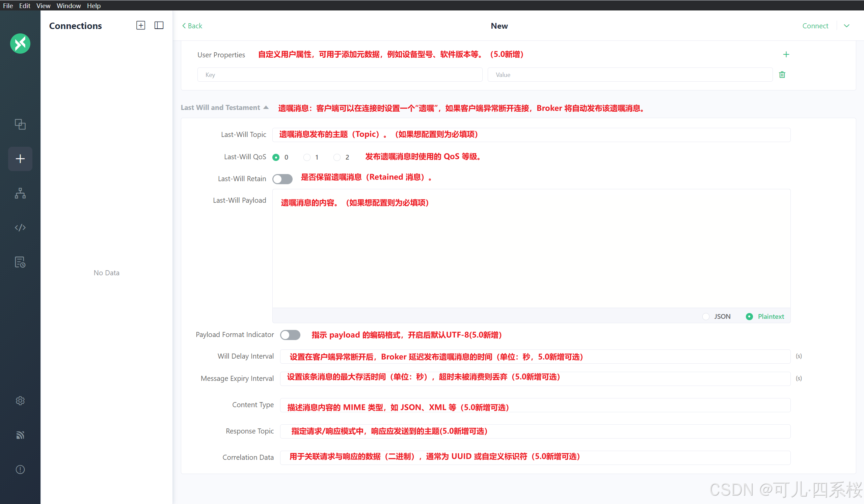
Task: Open the View menu
Action: pos(43,5)
